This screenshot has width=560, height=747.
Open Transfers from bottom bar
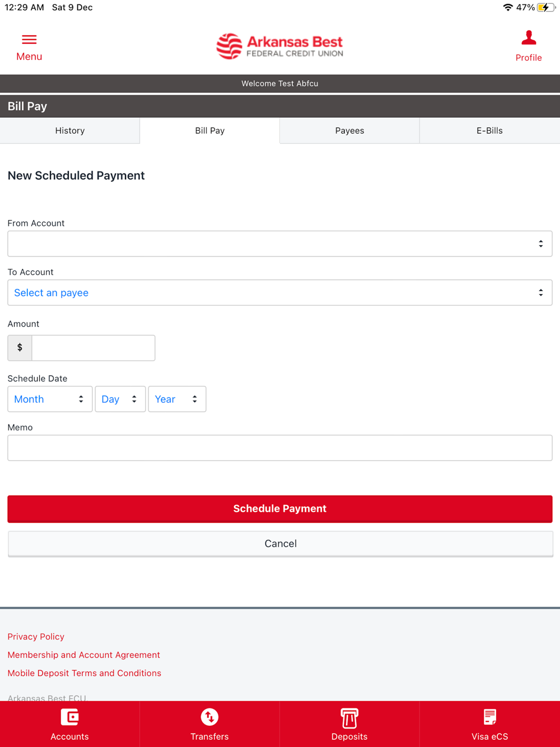pos(209,725)
